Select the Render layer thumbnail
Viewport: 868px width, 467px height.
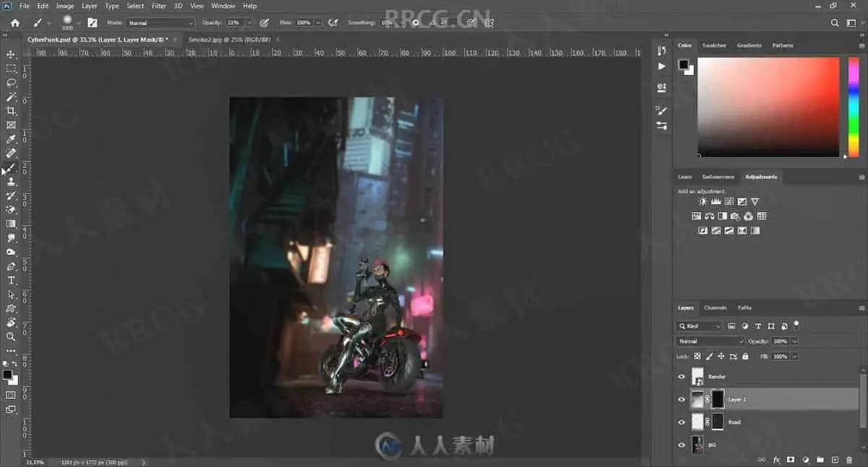pyautogui.click(x=697, y=376)
